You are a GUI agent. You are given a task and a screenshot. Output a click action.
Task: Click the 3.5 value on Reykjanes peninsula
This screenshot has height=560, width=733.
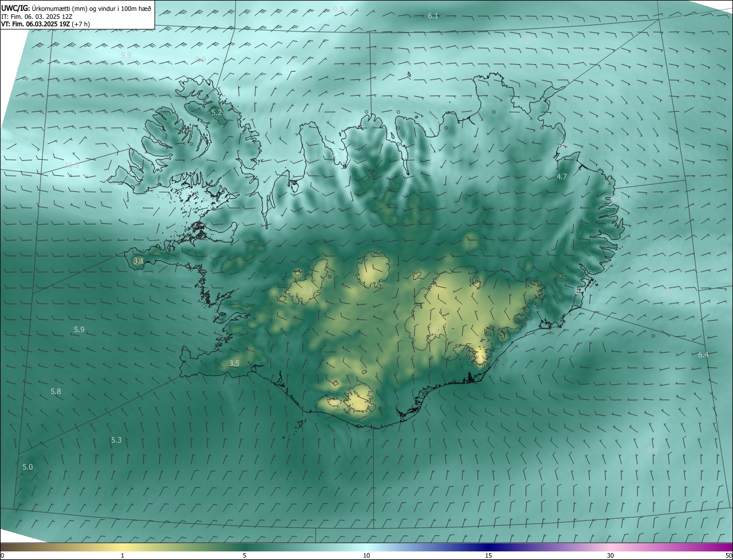coord(234,363)
